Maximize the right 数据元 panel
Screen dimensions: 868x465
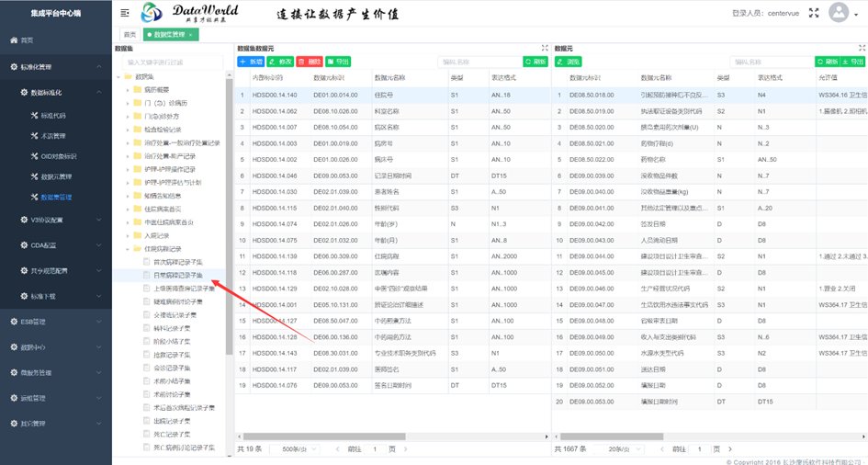(x=862, y=49)
